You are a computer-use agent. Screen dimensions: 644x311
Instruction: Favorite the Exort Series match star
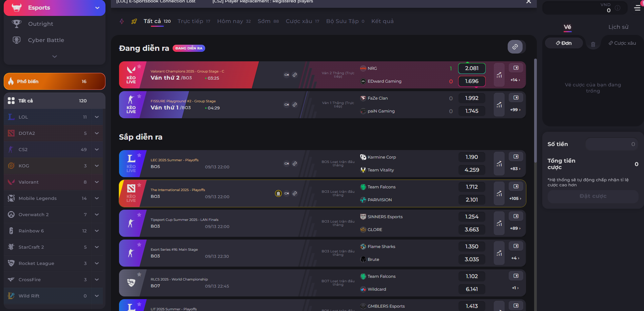139,245
